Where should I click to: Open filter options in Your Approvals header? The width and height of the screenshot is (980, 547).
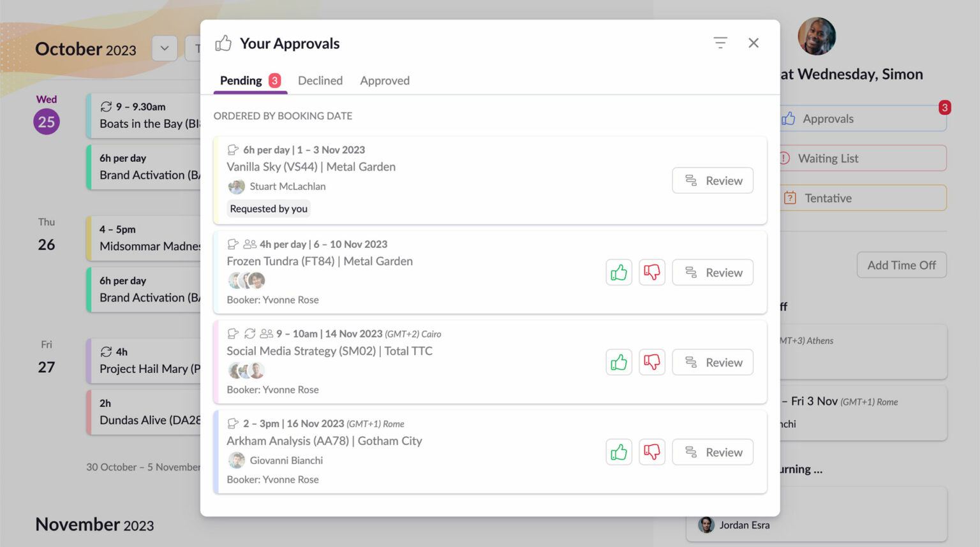pos(720,42)
